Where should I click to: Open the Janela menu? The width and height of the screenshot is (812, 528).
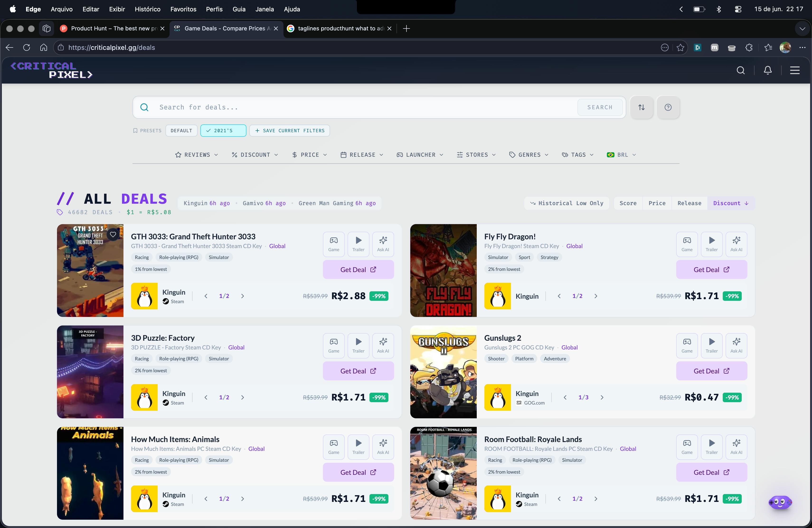click(264, 9)
